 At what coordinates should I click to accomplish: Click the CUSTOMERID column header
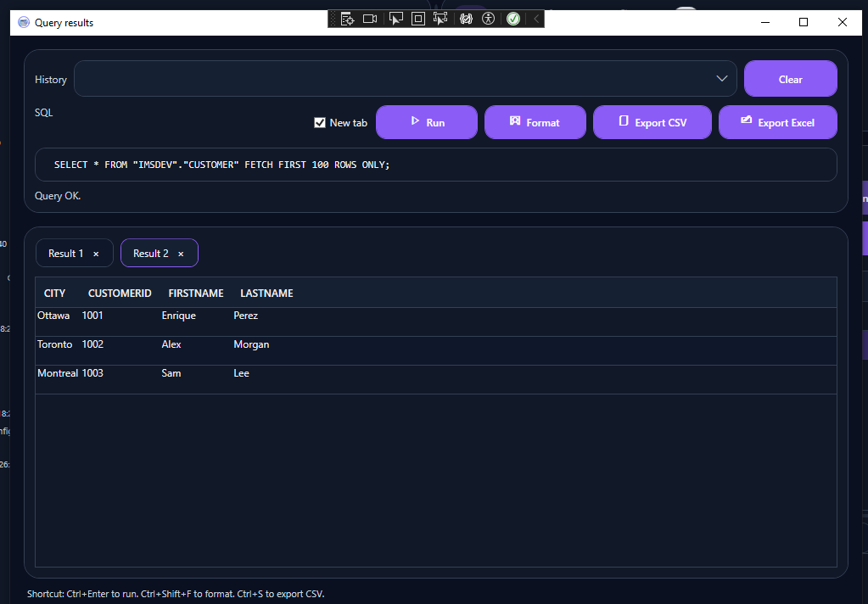(120, 293)
